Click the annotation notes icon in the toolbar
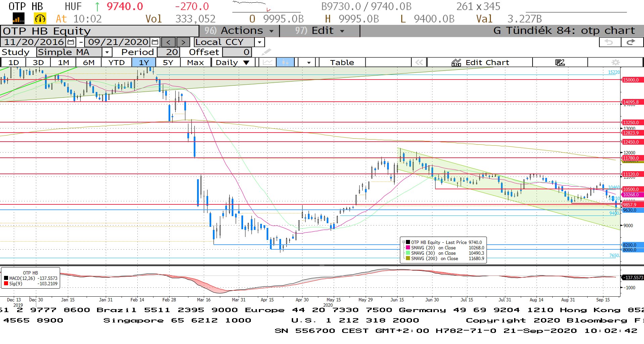This screenshot has height=344, width=644. click(x=560, y=62)
